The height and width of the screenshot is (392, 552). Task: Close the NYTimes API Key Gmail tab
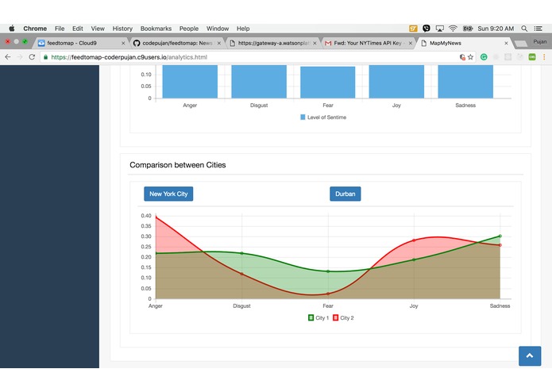pyautogui.click(x=411, y=43)
